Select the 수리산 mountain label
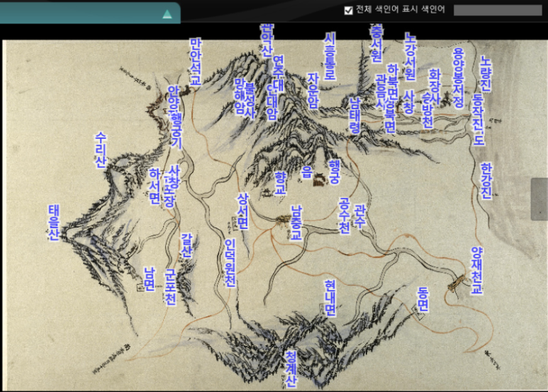The height and width of the screenshot is (392, 548). pyautogui.click(x=101, y=150)
